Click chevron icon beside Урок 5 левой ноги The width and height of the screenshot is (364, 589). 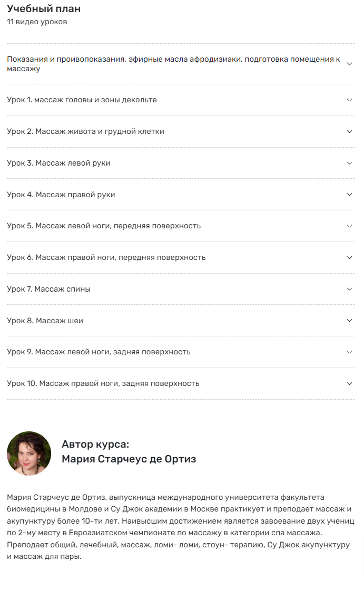(349, 226)
